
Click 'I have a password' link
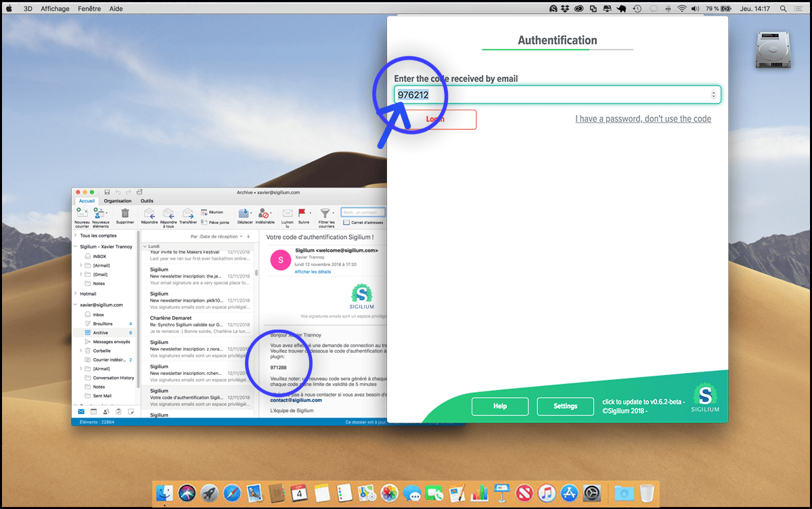click(643, 119)
